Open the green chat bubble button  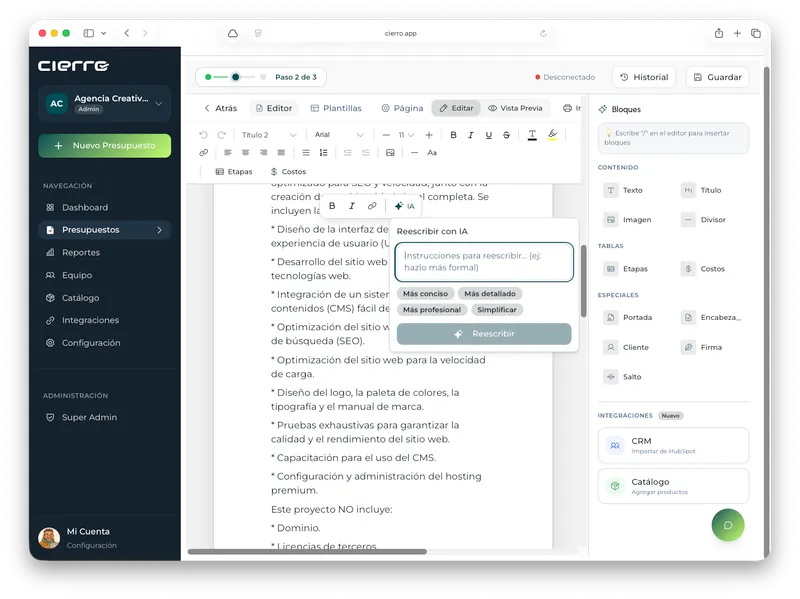pyautogui.click(x=728, y=525)
